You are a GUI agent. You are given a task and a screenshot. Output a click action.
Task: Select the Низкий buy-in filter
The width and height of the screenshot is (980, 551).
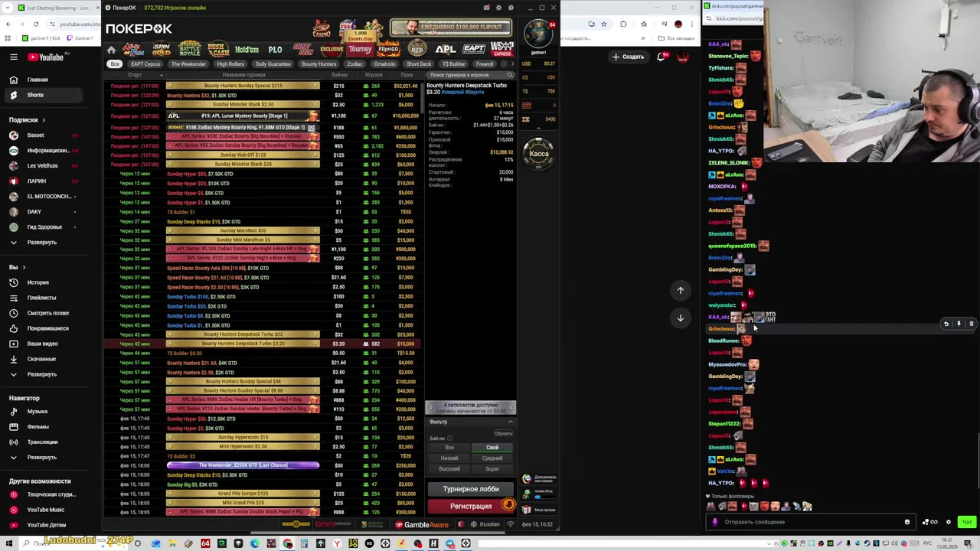[449, 458]
